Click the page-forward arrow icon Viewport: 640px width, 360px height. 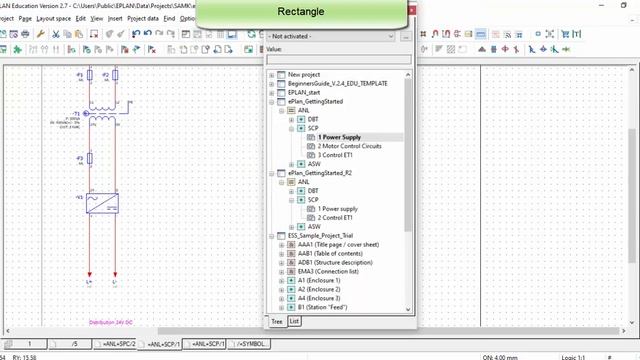[229, 50]
